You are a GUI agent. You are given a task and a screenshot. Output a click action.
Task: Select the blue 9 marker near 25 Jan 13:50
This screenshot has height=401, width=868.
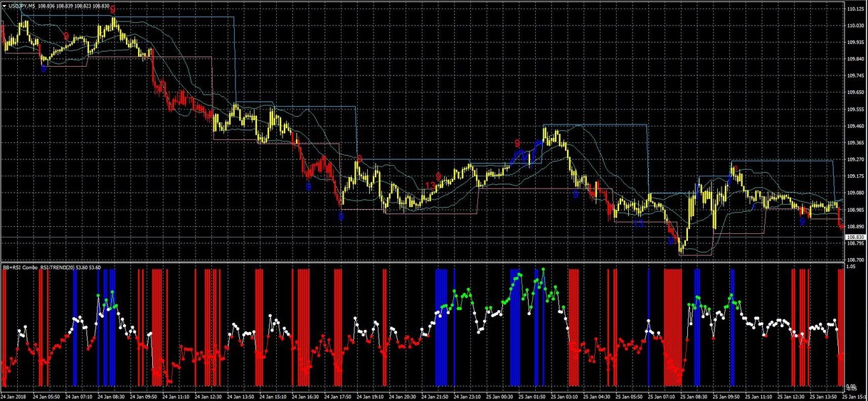coord(802,221)
